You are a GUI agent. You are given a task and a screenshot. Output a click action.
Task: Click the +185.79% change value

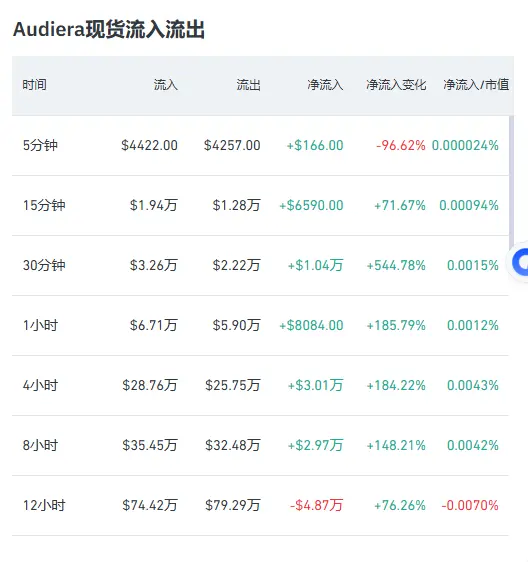[396, 325]
